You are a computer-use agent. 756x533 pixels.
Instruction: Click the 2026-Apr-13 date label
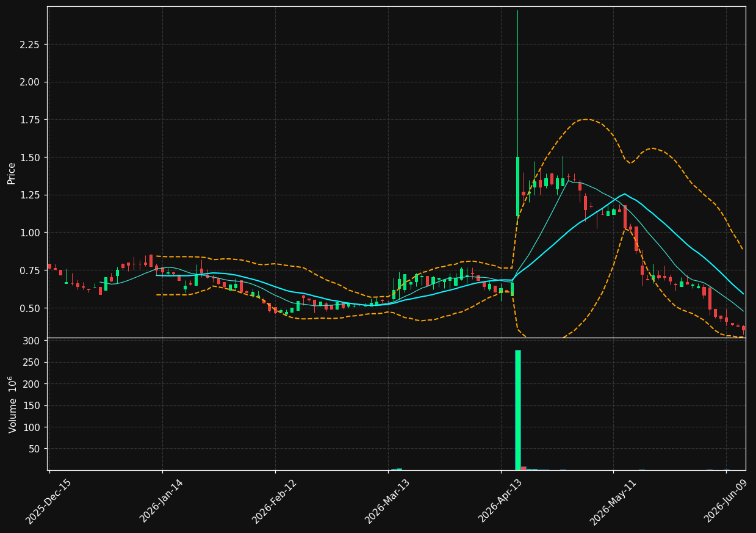coord(500,501)
